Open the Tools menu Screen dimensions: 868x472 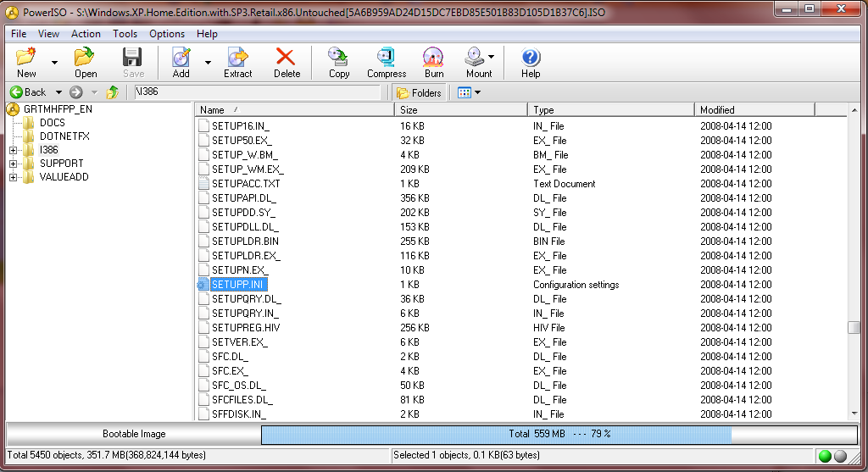125,34
